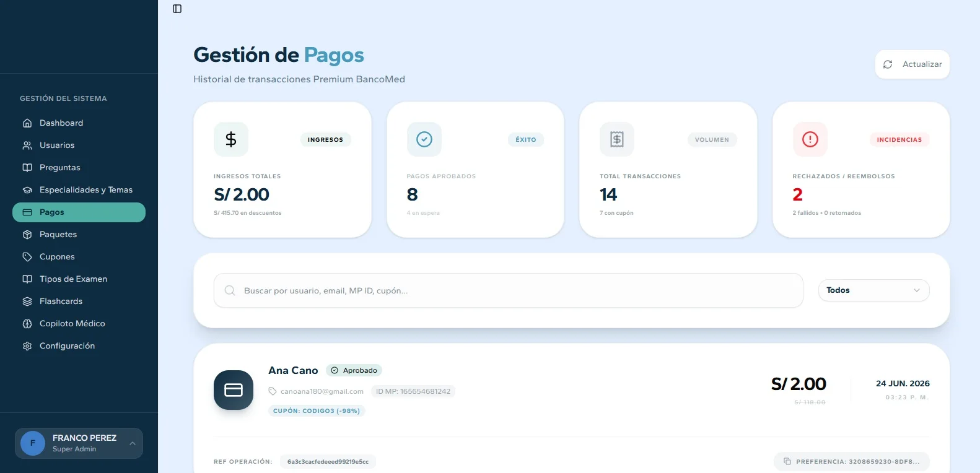Click the Total Transacciones count 14
The image size is (980, 473).
(x=608, y=194)
